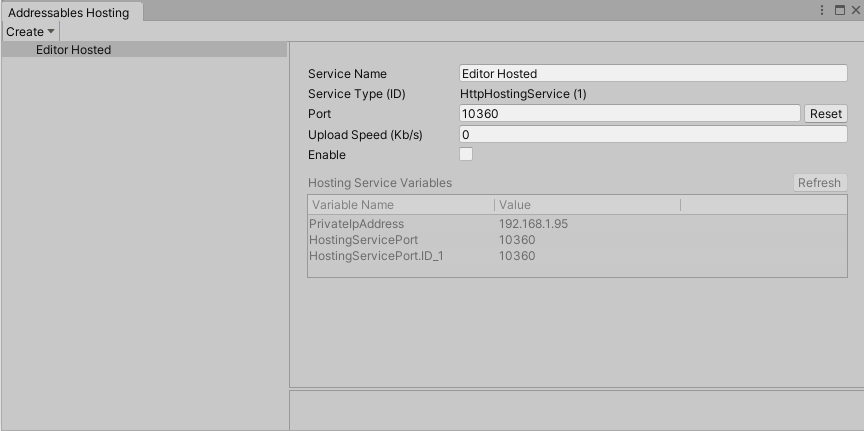Click the 192.168.1.95 IP address value
Image resolution: width=864 pixels, height=431 pixels.
coord(533,224)
